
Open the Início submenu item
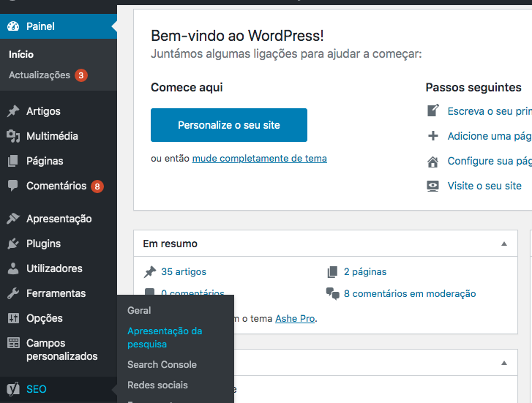click(21, 55)
